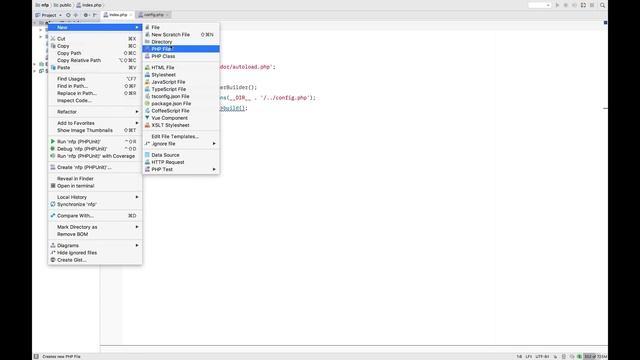640x360 pixels.
Task: Click the nfp breadcrumb
Action: (42, 5)
